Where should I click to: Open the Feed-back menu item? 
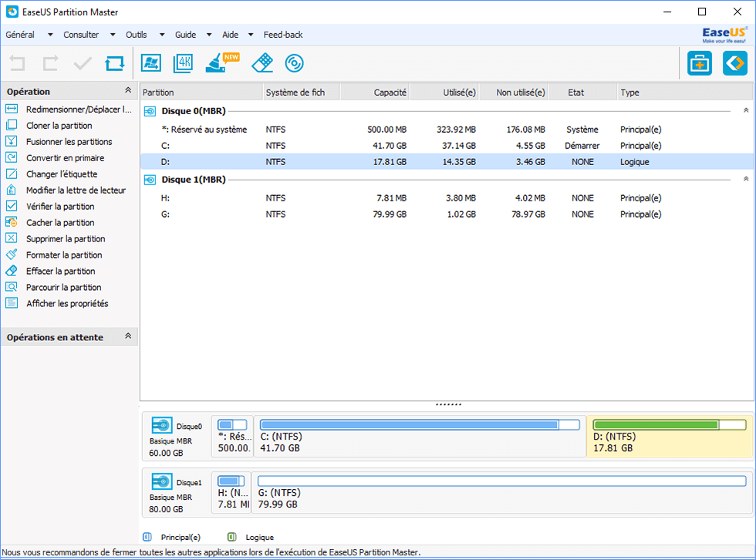(x=283, y=35)
